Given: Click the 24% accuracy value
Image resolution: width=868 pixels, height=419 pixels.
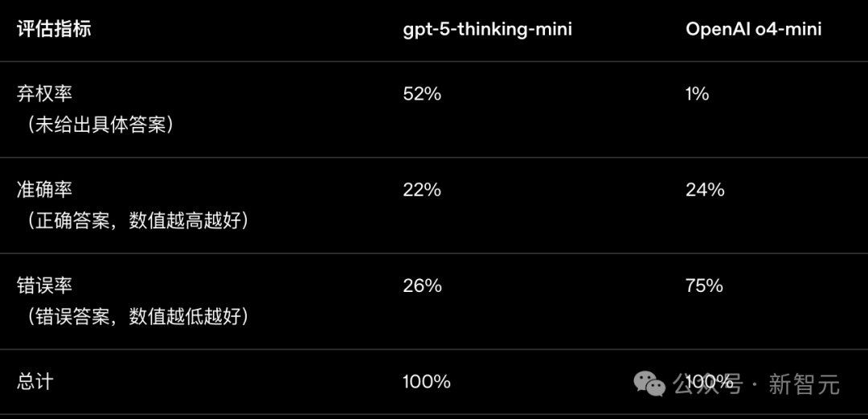Looking at the screenshot, I should (705, 190).
